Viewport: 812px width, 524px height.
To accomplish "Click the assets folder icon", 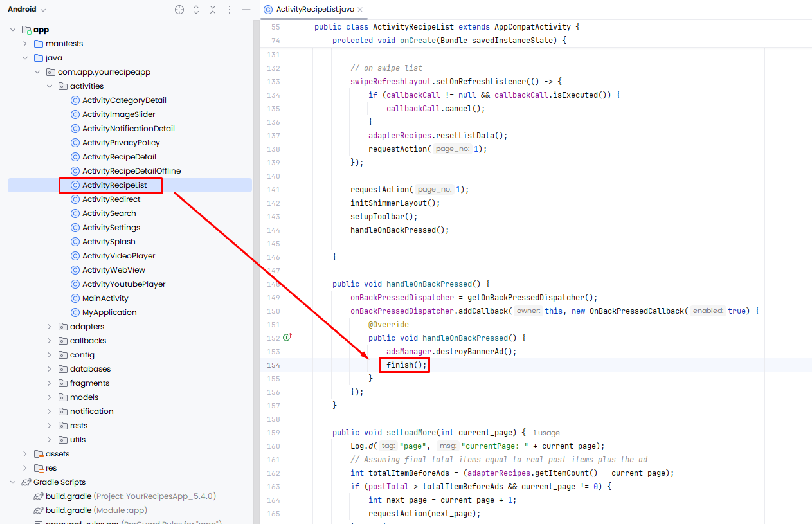I will tap(39, 454).
